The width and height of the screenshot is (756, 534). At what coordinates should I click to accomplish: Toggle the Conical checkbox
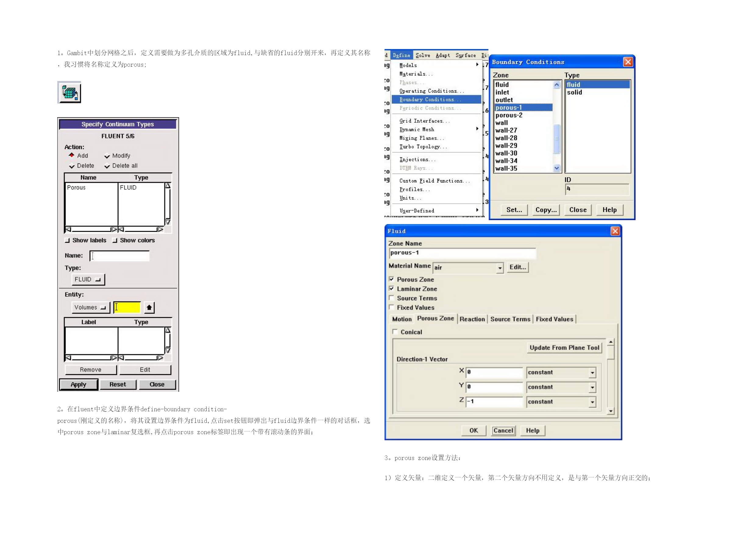(395, 332)
